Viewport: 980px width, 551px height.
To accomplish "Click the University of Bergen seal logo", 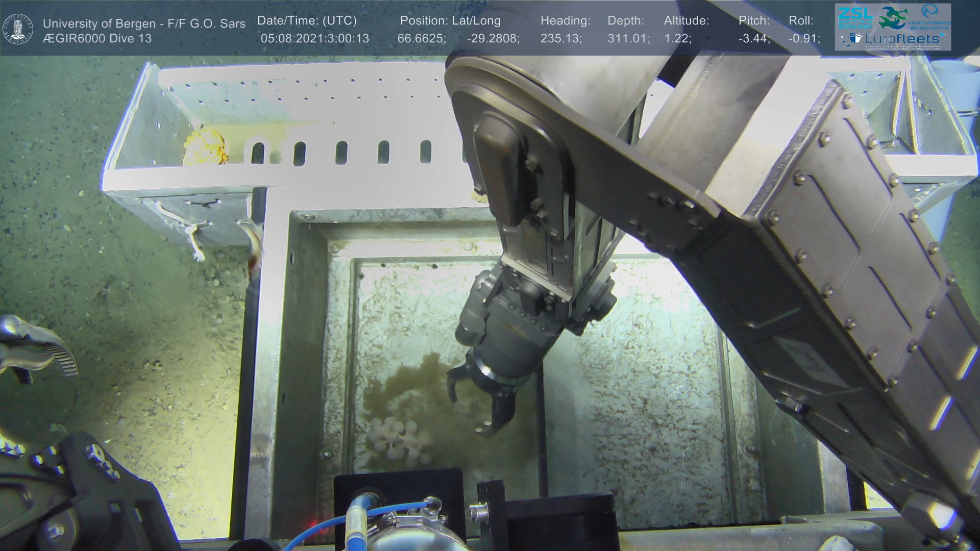I will (18, 29).
